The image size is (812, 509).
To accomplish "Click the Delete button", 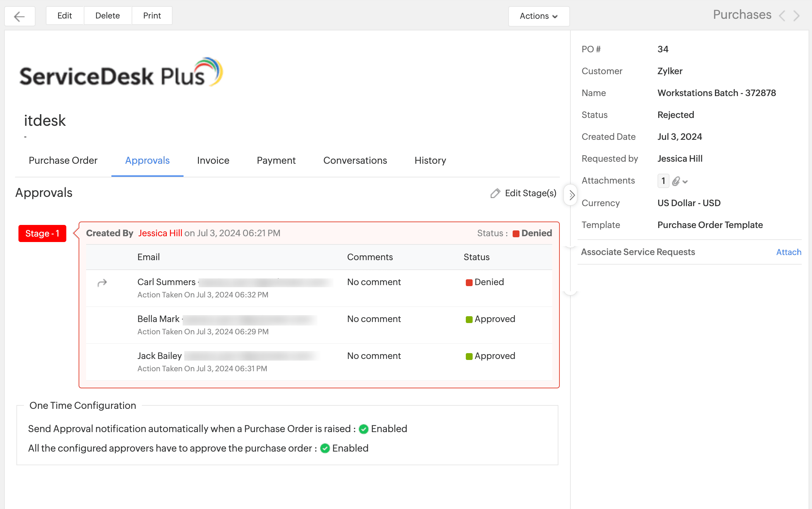I will click(107, 16).
